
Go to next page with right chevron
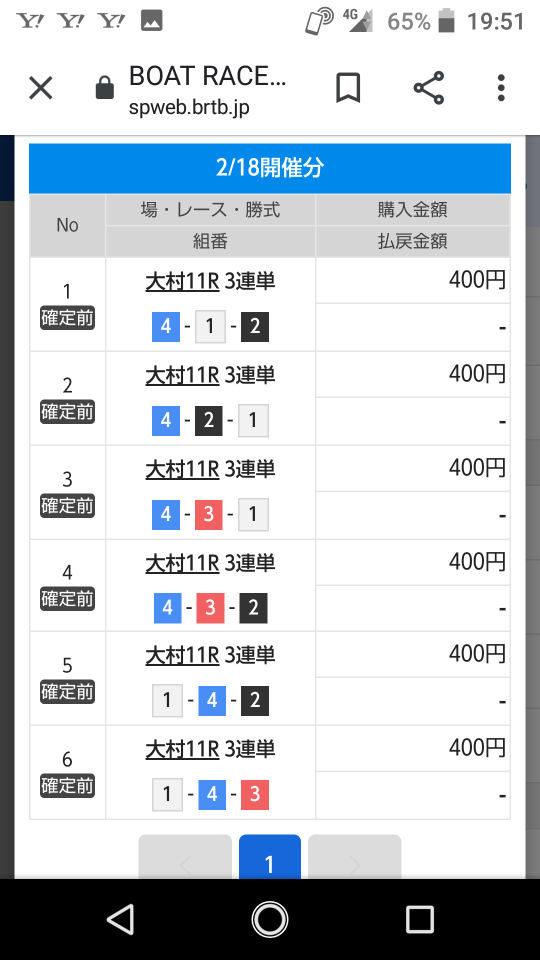pyautogui.click(x=354, y=857)
